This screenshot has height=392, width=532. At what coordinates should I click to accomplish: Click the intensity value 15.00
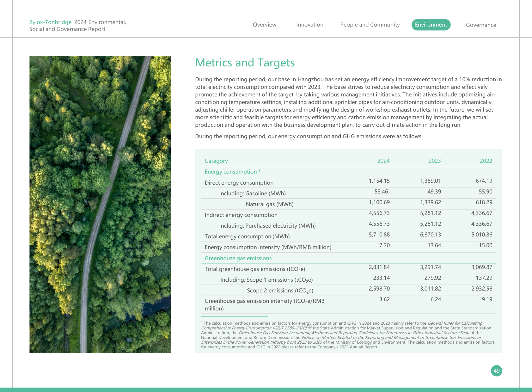click(x=486, y=245)
